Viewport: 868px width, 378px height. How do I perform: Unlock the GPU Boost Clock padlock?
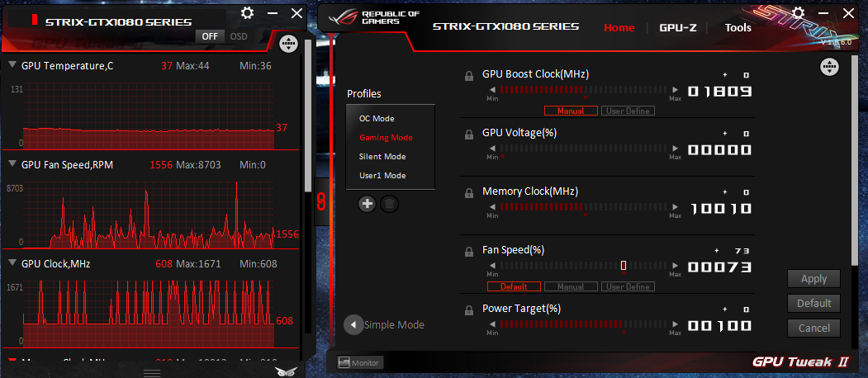469,76
